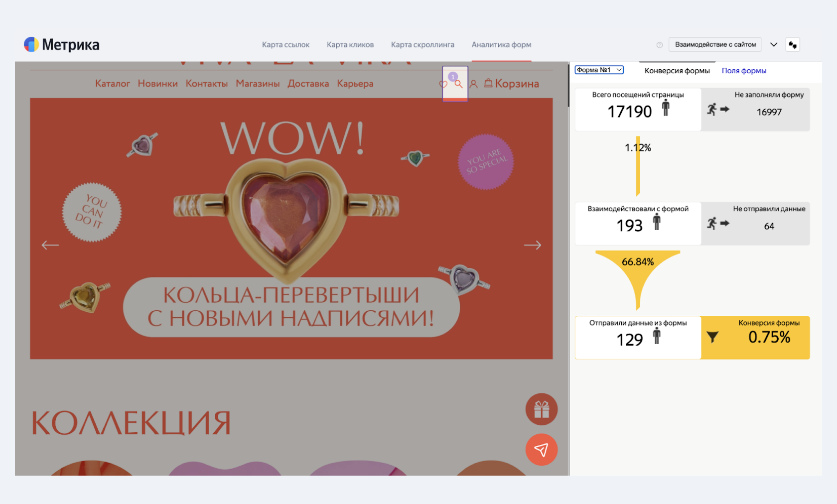837x504 pixels.
Task: Open the Форма №1 dropdown
Action: point(599,70)
